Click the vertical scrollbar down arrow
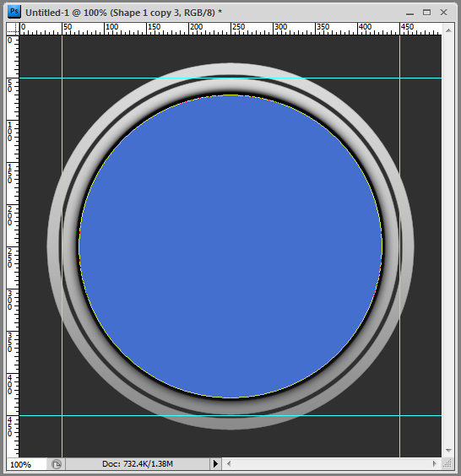461x476 pixels. point(448,451)
